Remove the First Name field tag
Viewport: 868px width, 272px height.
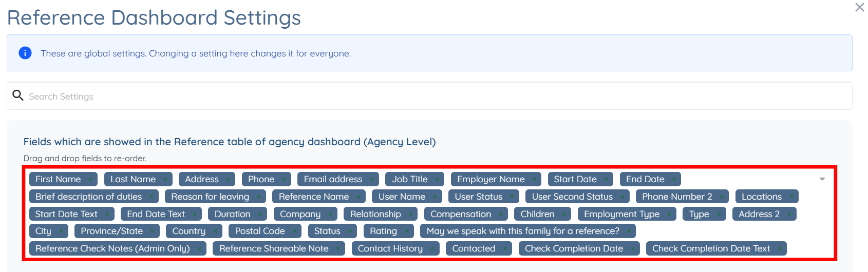(x=90, y=179)
